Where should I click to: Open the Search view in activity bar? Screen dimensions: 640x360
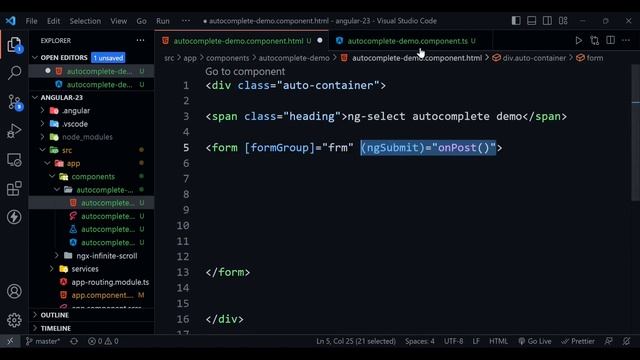coord(14,73)
